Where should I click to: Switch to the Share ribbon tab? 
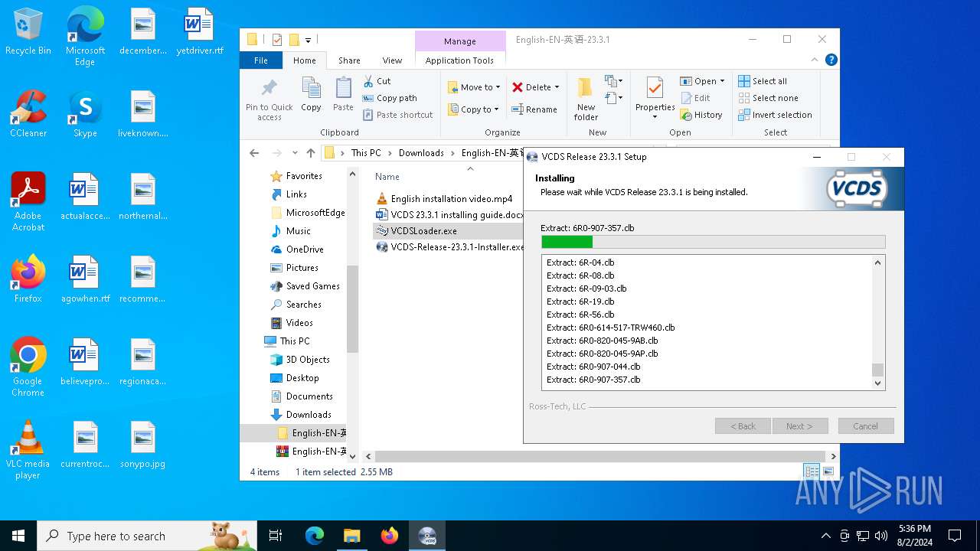click(x=349, y=60)
